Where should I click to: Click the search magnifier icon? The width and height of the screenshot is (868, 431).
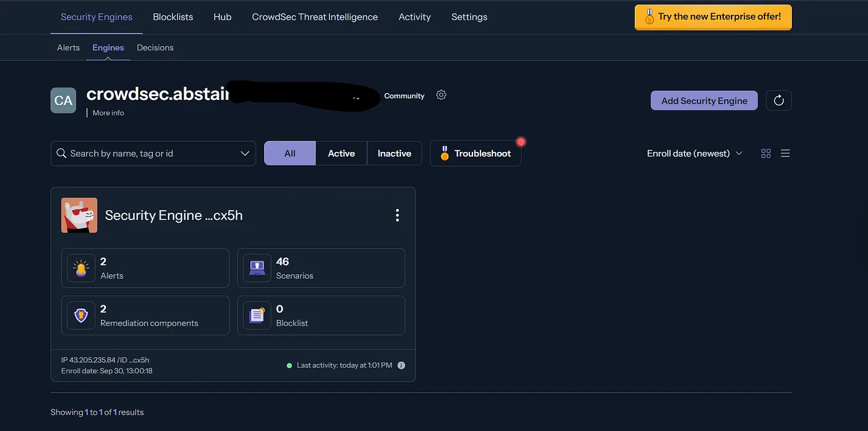(61, 153)
